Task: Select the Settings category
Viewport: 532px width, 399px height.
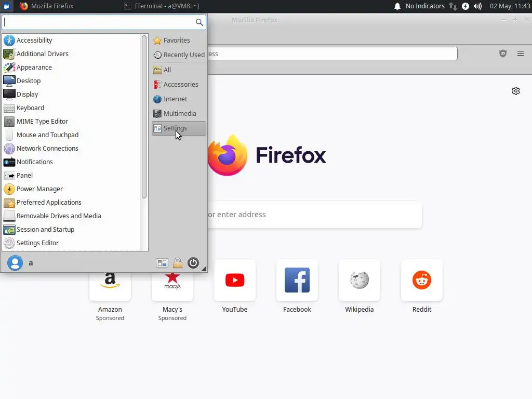Action: [179, 128]
